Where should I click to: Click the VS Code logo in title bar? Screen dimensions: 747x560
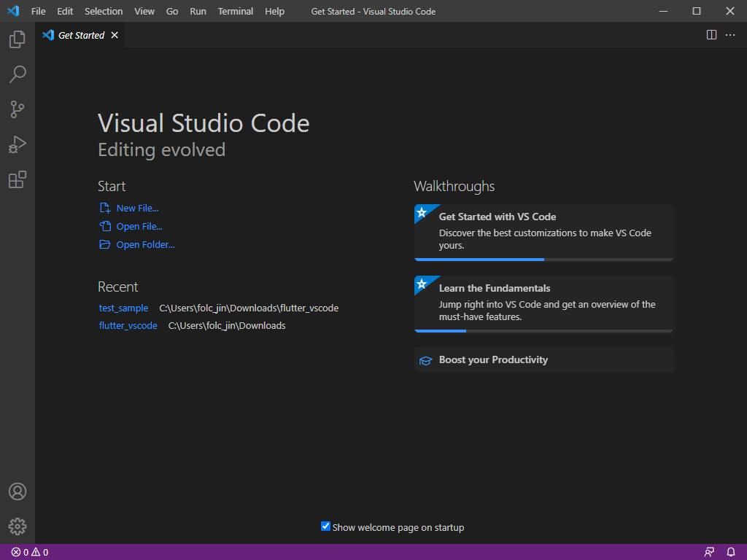(13, 11)
